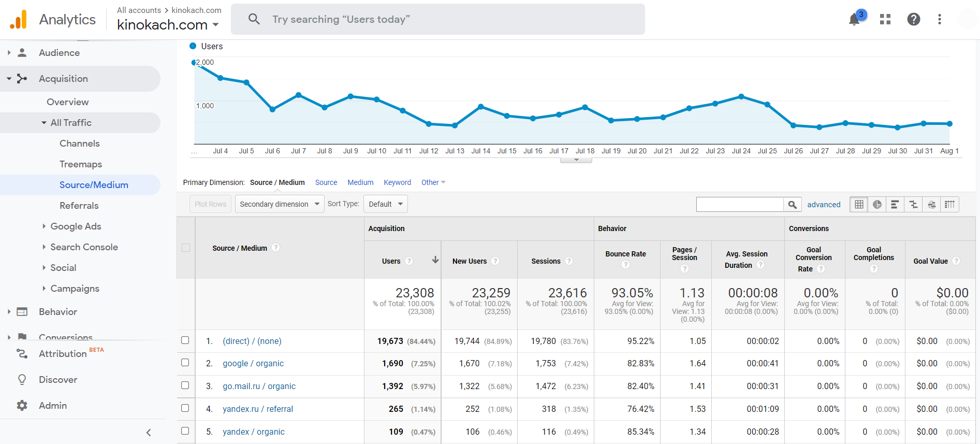The image size is (980, 444).
Task: Click the Acquisition arrows icon
Action: point(22,79)
